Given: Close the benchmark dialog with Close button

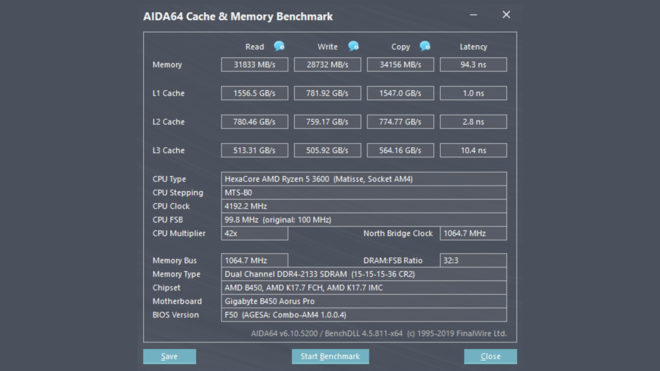Looking at the screenshot, I should click(490, 356).
